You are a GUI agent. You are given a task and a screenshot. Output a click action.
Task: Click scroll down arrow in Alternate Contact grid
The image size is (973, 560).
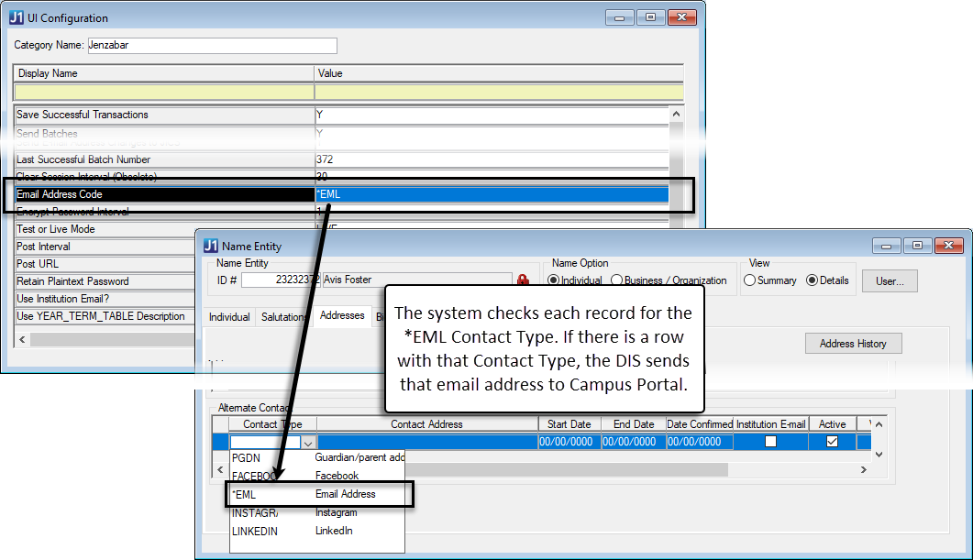[879, 454]
